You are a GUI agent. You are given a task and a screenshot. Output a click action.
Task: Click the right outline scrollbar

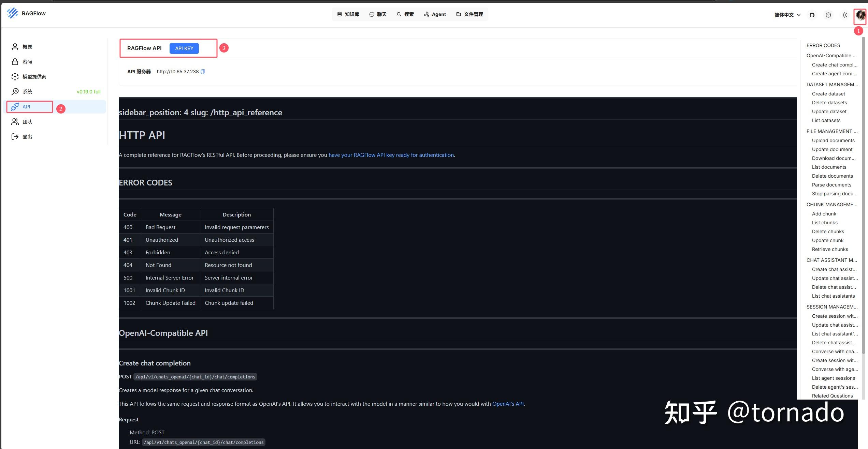[x=864, y=194]
